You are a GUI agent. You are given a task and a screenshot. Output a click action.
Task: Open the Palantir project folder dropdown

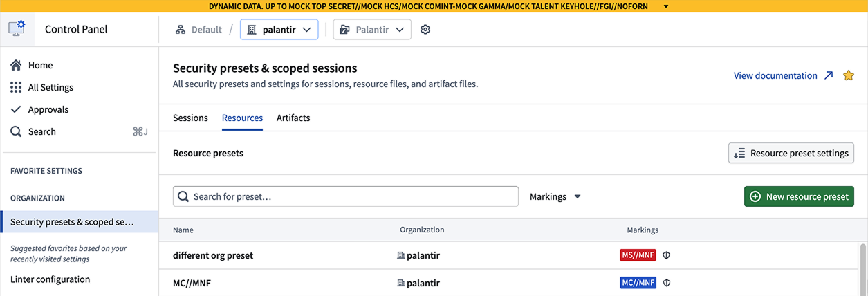(372, 30)
